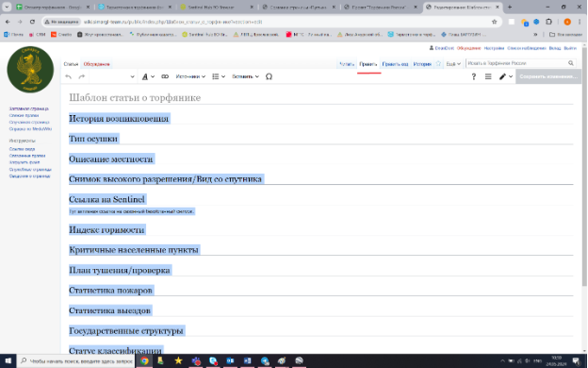Click heading Описание местности
588x368 pixels.
[111, 159]
